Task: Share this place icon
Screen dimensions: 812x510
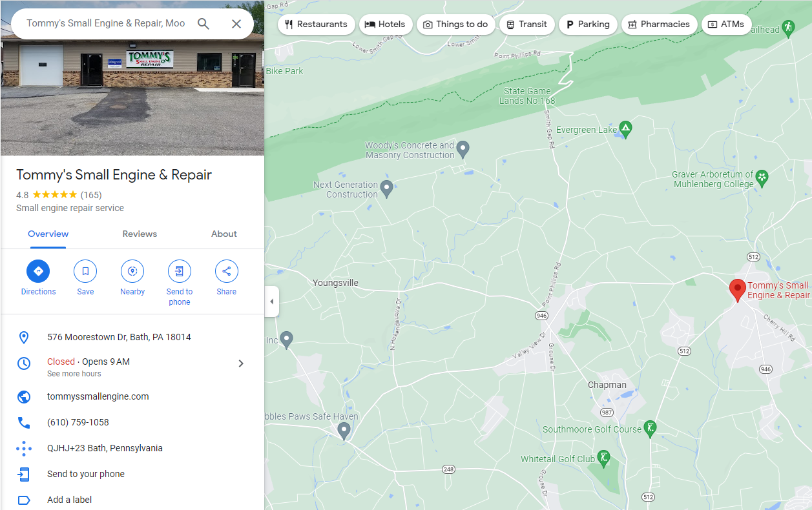Action: point(227,271)
